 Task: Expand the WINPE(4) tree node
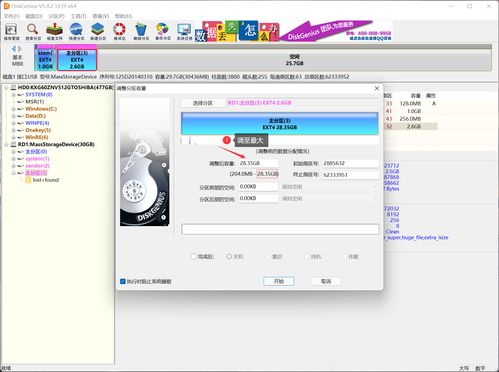pyautogui.click(x=14, y=123)
